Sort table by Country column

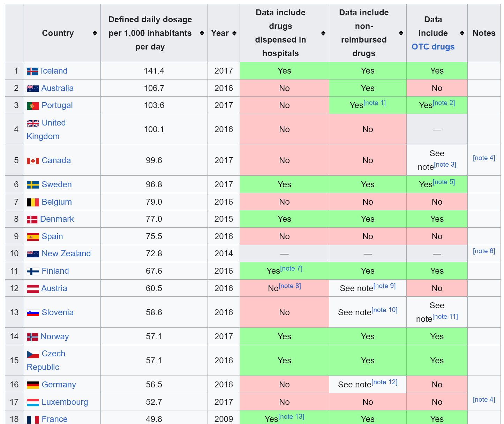(x=95, y=33)
